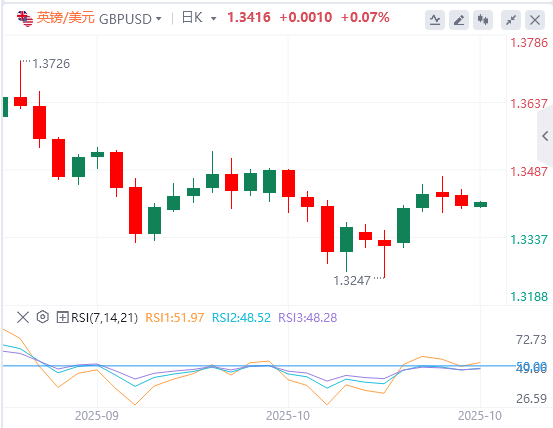Open the indicator line-chart tool icon
Viewport: 553px width, 428px height.
pyautogui.click(x=435, y=20)
